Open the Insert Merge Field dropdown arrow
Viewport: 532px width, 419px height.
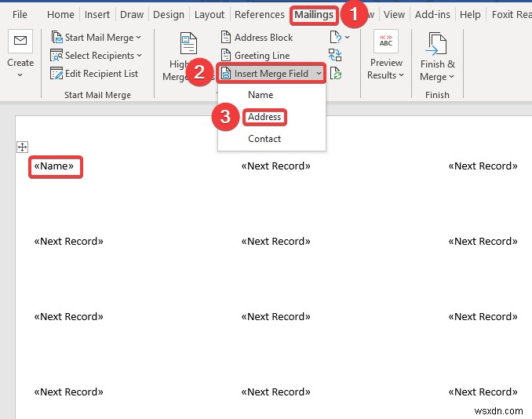tap(319, 73)
